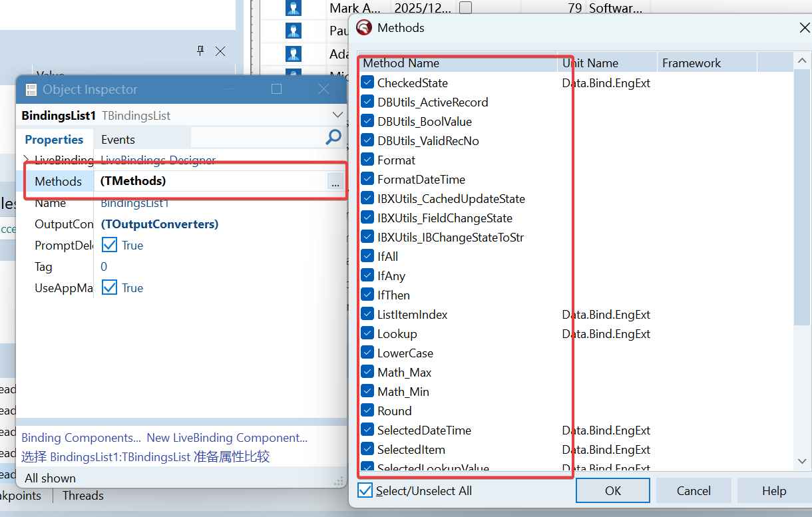The height and width of the screenshot is (517, 812).
Task: Click the Object Inspector title icon
Action: click(31, 89)
